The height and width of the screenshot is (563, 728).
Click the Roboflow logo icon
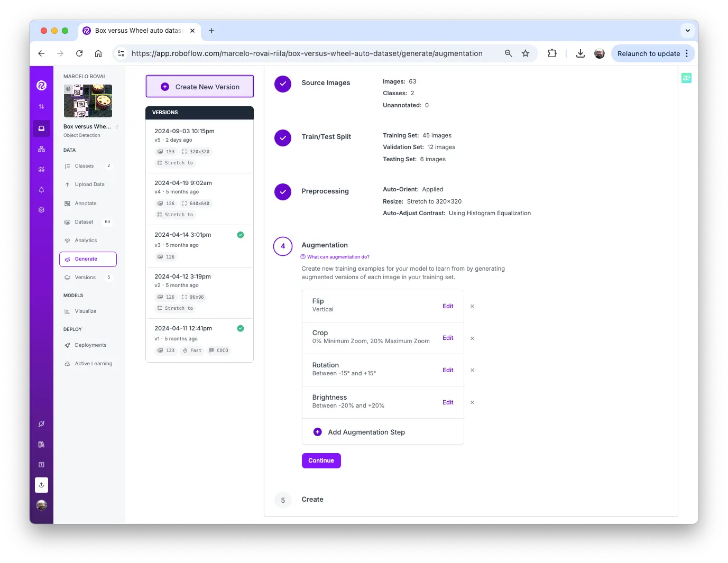[41, 86]
